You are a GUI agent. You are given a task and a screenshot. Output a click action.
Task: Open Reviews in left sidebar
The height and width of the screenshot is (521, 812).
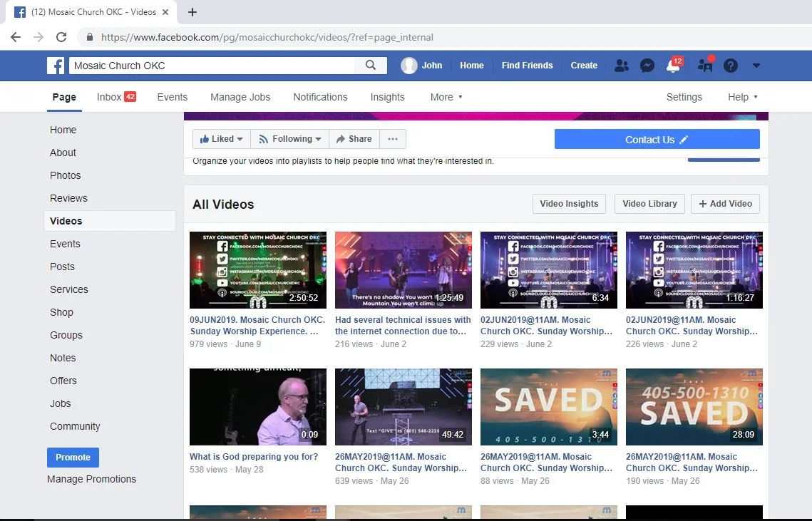68,198
